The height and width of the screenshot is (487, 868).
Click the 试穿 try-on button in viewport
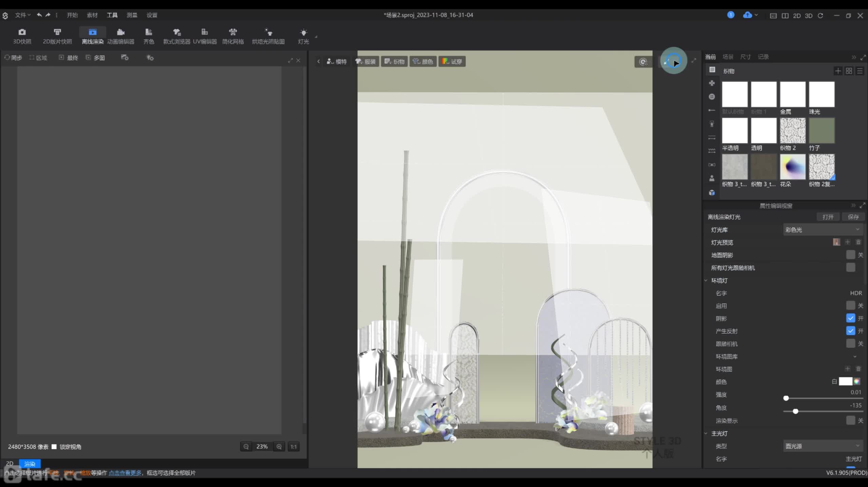coord(452,61)
